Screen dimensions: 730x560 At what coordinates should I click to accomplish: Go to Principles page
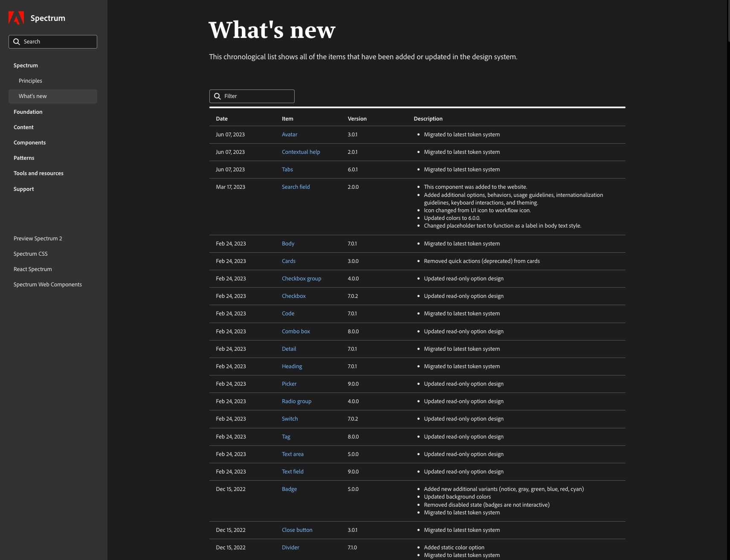point(30,81)
